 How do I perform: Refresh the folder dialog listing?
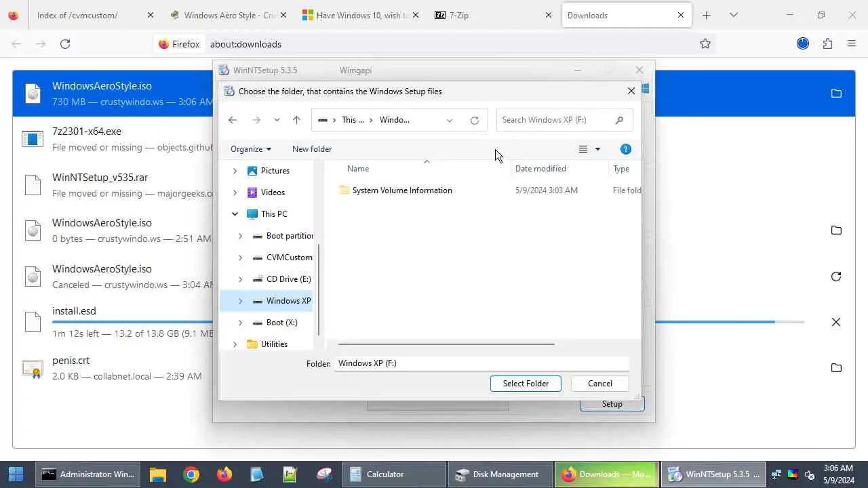point(475,120)
